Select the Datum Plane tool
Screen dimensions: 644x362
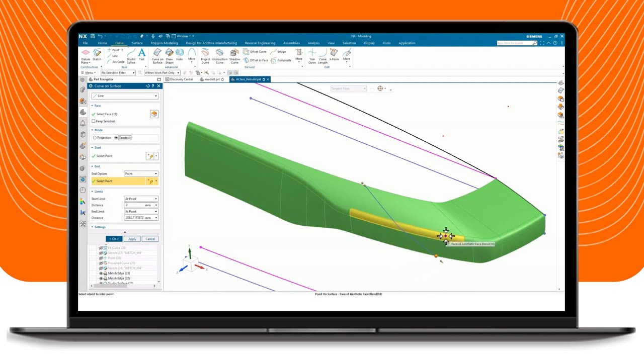click(x=86, y=55)
